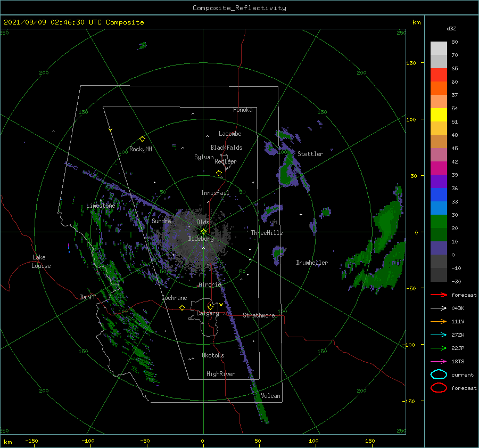Click the yellow diamond marker above Calgary label
The height and width of the screenshot is (448, 479).
pyautogui.click(x=210, y=307)
